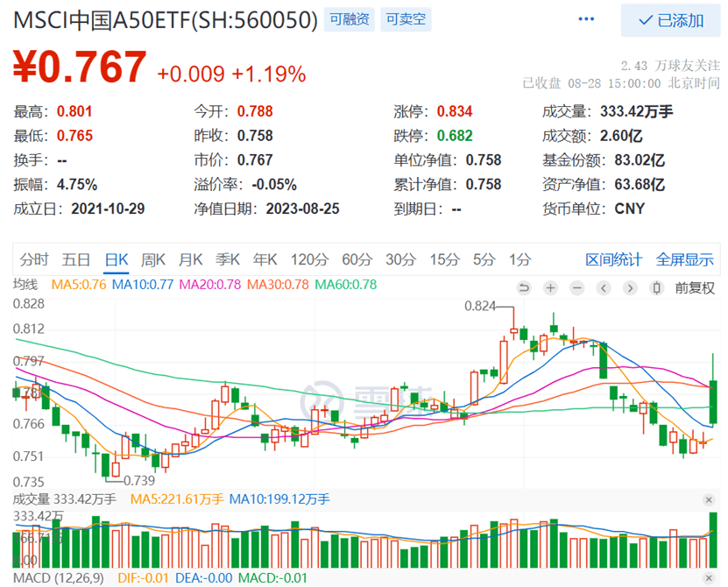Click the zoom out icon on the chart

[x=576, y=287]
